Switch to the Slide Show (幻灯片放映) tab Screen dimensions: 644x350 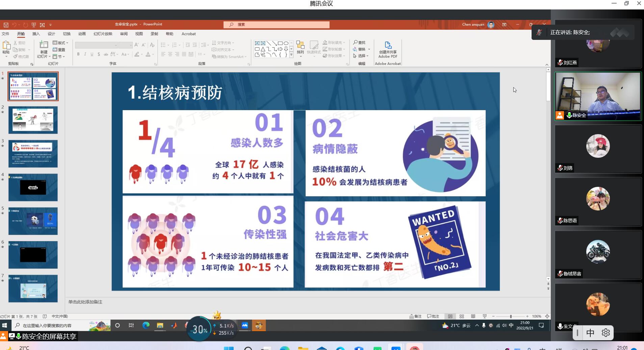(x=103, y=34)
